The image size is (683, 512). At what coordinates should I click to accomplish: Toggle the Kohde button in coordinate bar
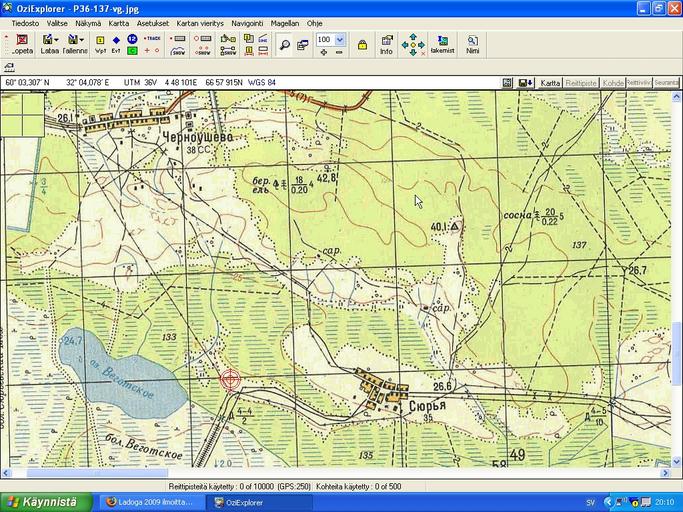(x=612, y=82)
